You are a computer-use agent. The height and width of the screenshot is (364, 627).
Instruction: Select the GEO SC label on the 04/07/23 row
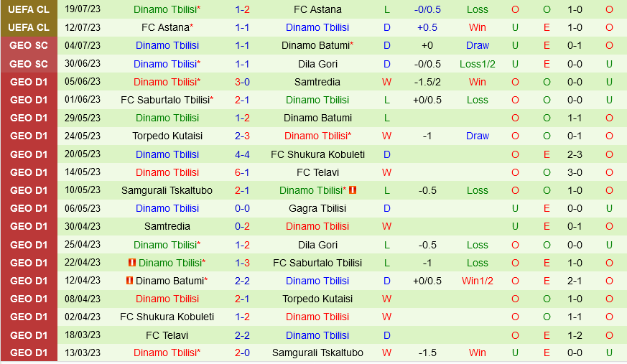coord(29,45)
